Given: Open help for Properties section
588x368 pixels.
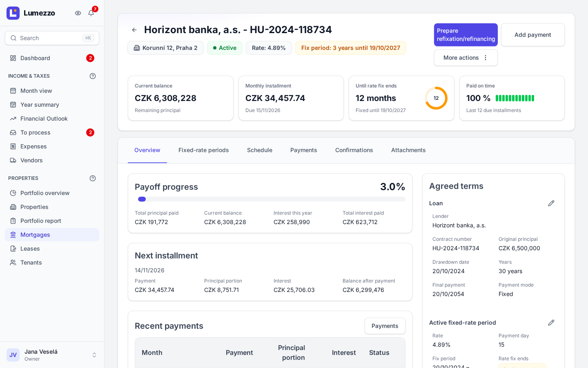Looking at the screenshot, I should tap(93, 178).
